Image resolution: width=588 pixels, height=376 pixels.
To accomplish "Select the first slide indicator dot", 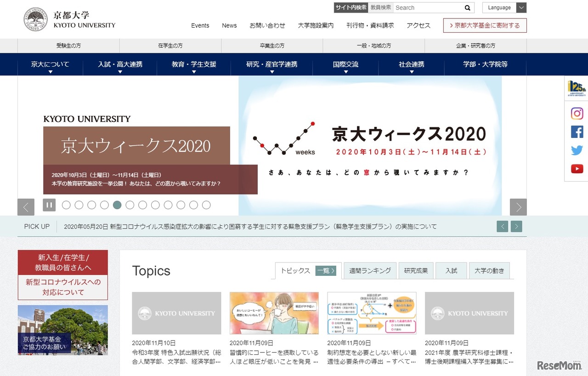I will pos(66,205).
